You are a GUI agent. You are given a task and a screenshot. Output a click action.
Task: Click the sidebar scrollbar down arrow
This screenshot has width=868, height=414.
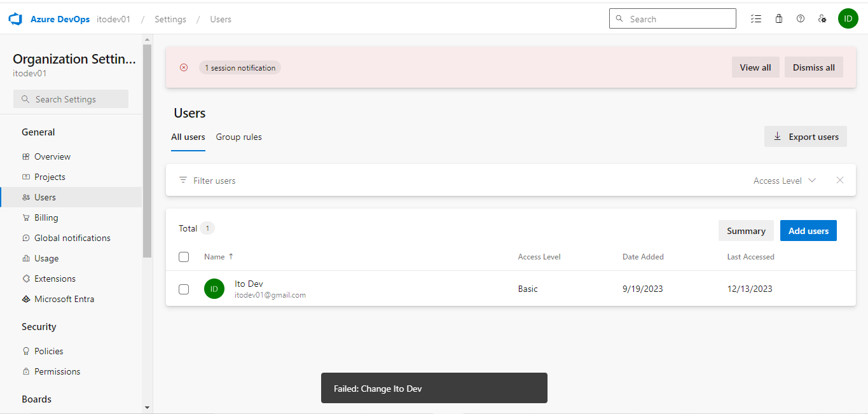[x=148, y=408]
